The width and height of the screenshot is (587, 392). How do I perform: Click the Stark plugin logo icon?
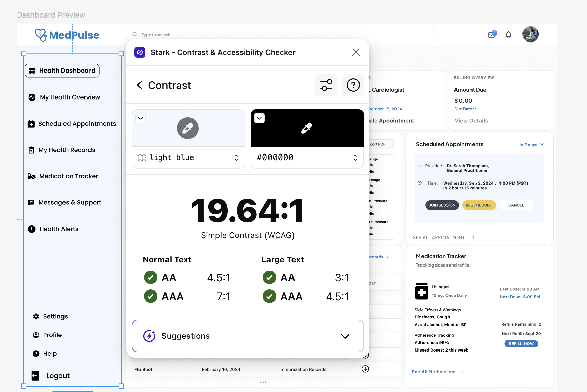pyautogui.click(x=140, y=52)
